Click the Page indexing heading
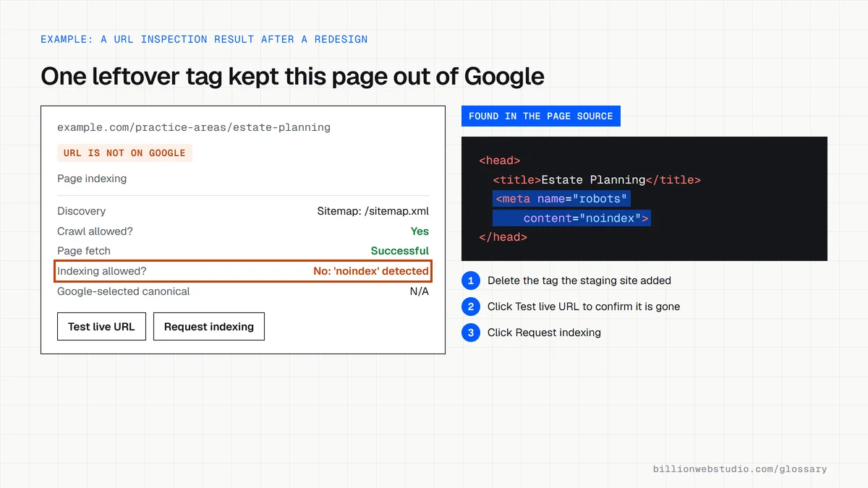This screenshot has width=868, height=488. point(92,179)
